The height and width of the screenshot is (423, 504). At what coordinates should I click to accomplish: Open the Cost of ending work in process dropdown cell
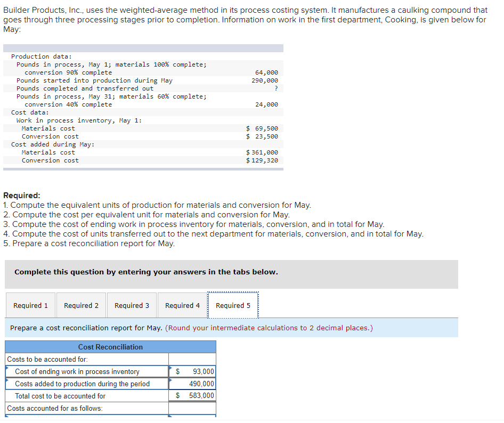point(85,372)
